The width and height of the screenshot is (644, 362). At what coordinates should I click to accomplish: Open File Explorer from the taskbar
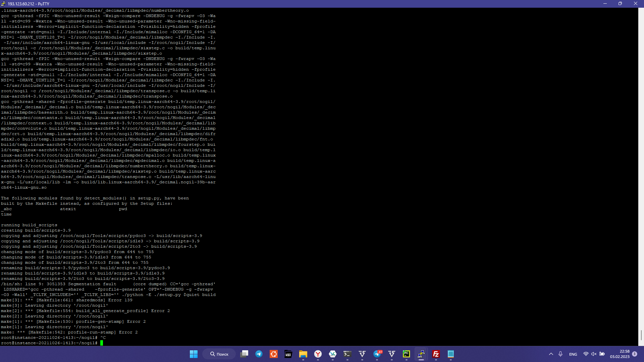click(303, 354)
